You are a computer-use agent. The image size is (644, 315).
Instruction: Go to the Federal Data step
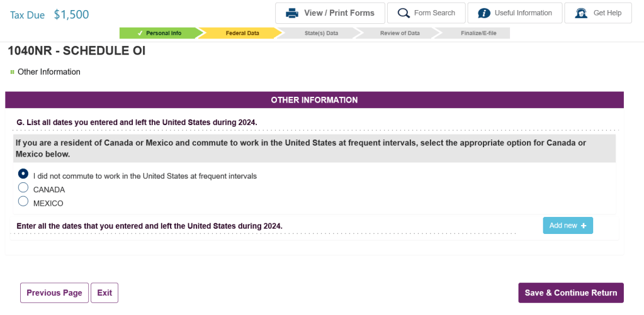tap(242, 33)
